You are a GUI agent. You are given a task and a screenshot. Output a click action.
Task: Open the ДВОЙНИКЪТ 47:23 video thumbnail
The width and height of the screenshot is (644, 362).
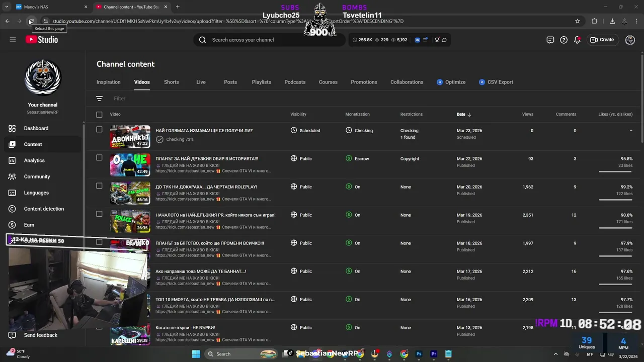(x=130, y=137)
